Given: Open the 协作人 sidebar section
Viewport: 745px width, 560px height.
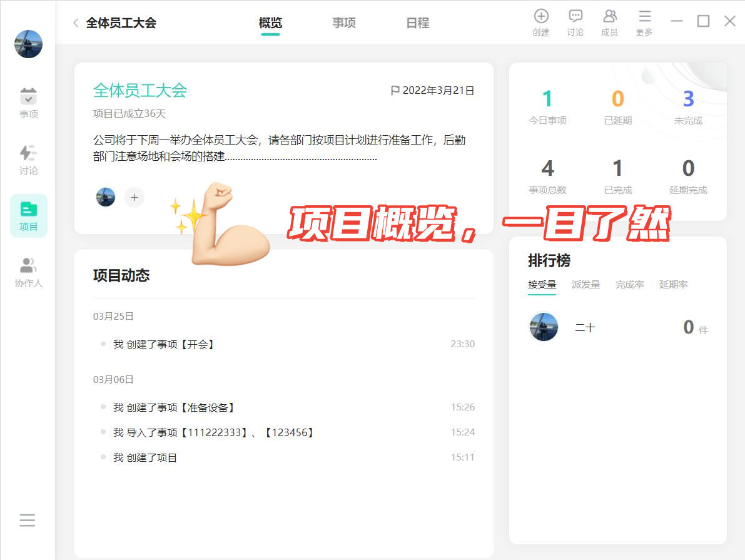Looking at the screenshot, I should pyautogui.click(x=29, y=272).
